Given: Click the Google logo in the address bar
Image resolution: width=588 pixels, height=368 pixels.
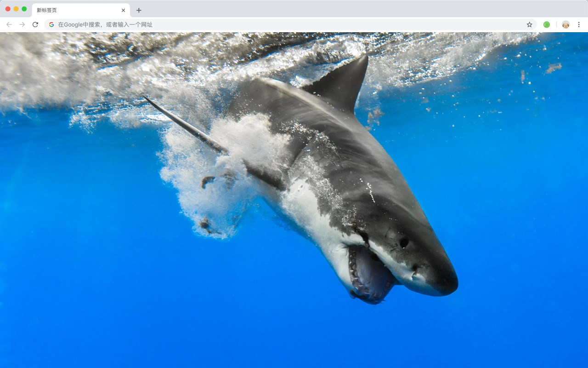Looking at the screenshot, I should [51, 24].
